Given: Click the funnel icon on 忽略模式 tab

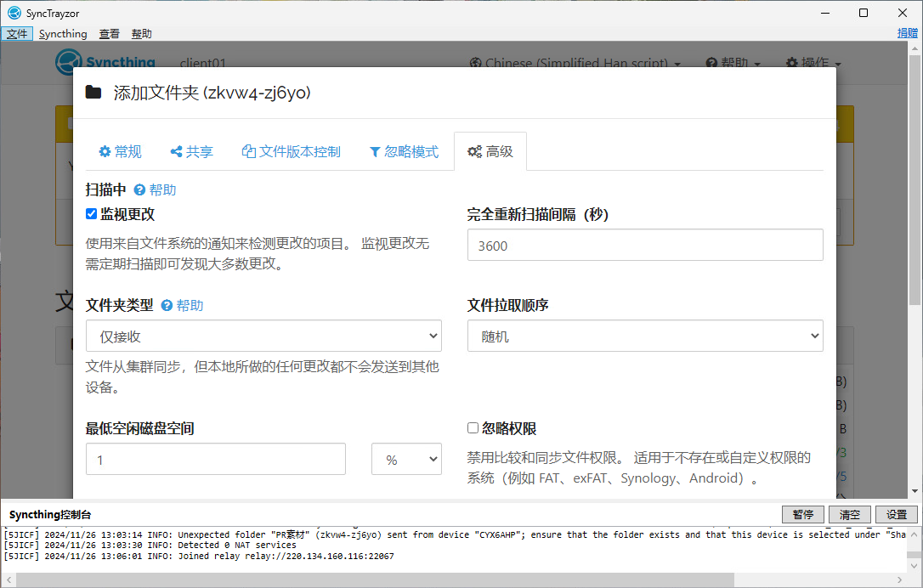Looking at the screenshot, I should (374, 152).
